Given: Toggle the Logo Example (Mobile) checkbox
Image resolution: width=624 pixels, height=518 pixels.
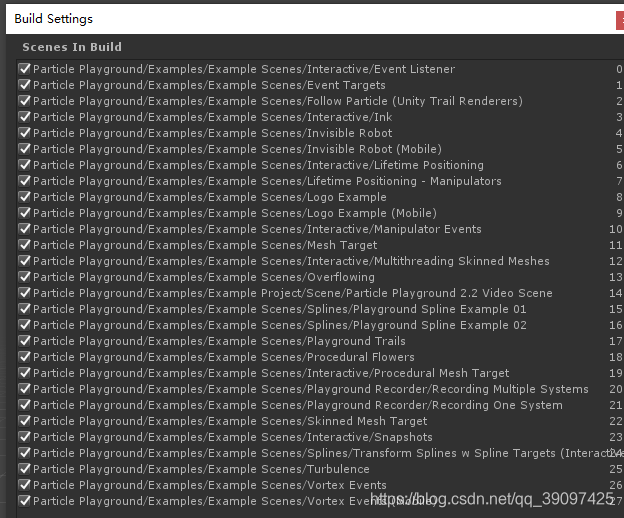Looking at the screenshot, I should click(25, 213).
